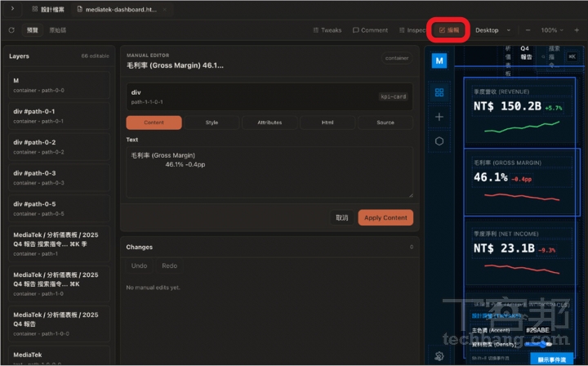The image size is (588, 366).
Task: Select layer div #path-0-1
Action: pyautogui.click(x=59, y=116)
